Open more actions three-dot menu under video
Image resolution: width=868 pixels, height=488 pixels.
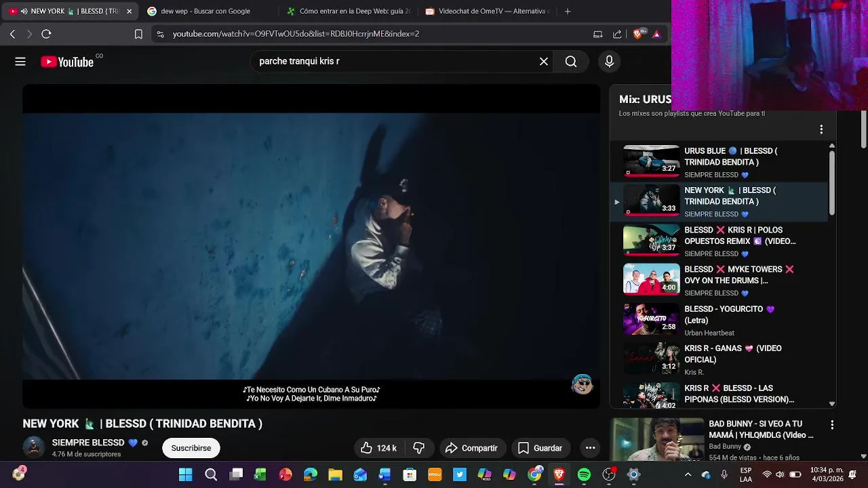590,448
